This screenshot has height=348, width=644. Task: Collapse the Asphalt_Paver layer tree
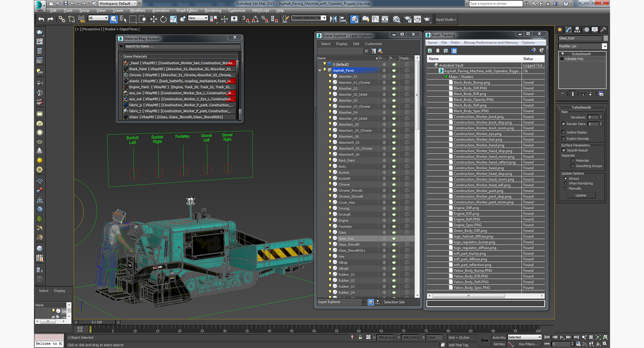320,70
